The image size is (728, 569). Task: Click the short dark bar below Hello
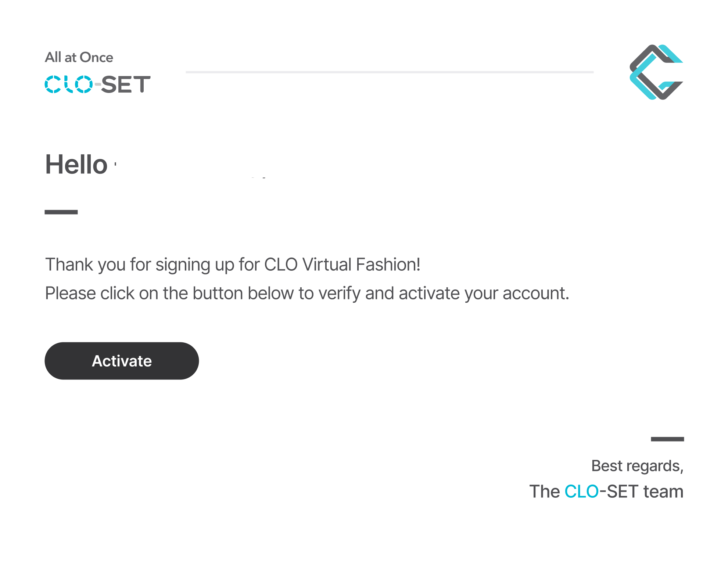(x=61, y=212)
